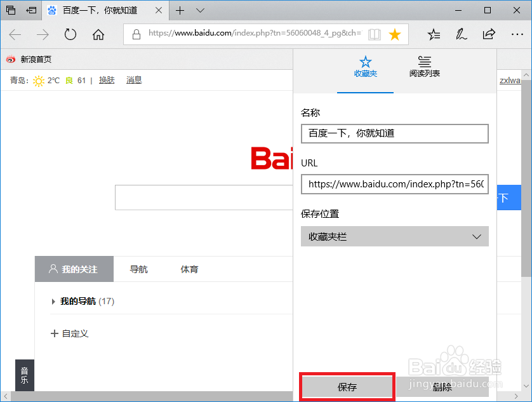Open the Hub favorites list icon
Screen dimensions: 532x402
(x=434, y=34)
